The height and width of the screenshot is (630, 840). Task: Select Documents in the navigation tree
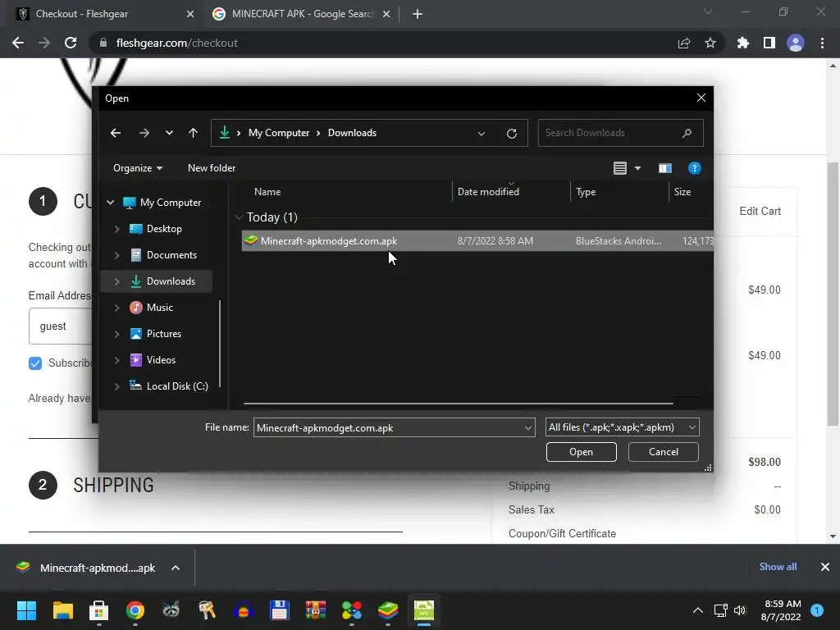pyautogui.click(x=171, y=255)
